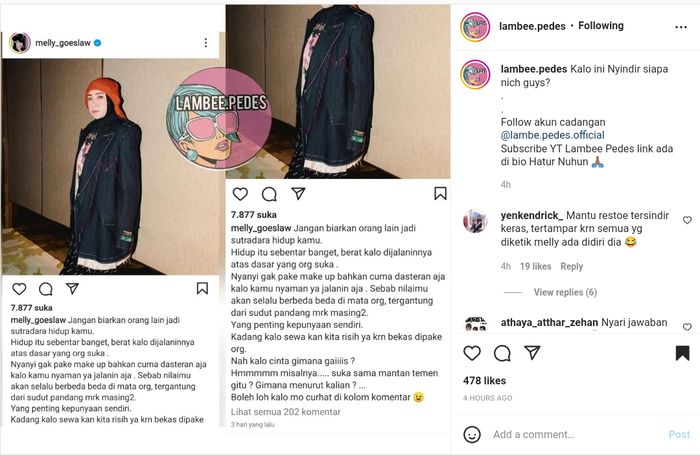
Task: View 19 likes on yenkendrick_ comment
Action: (x=535, y=266)
